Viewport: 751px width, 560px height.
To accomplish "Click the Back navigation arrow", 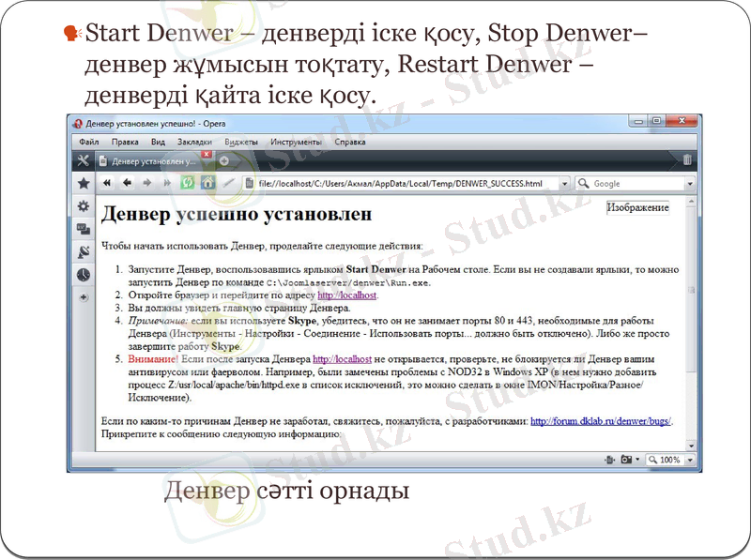I will click(126, 182).
